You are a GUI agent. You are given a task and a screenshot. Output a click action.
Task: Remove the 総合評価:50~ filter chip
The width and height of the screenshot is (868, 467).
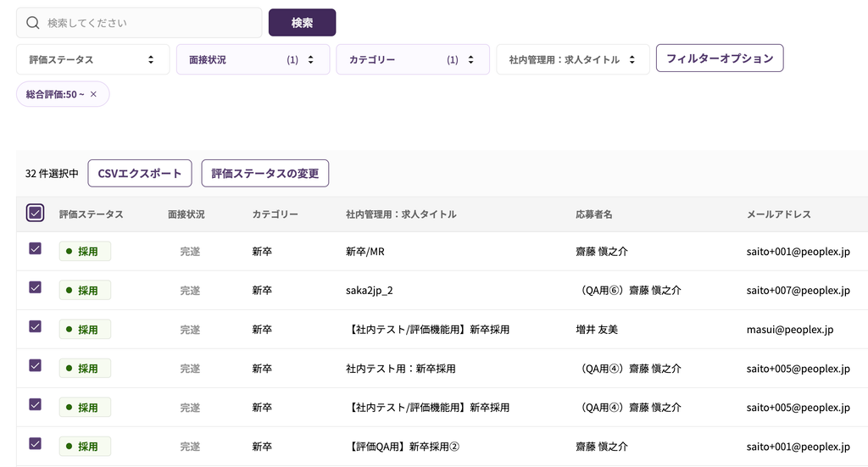(93, 94)
